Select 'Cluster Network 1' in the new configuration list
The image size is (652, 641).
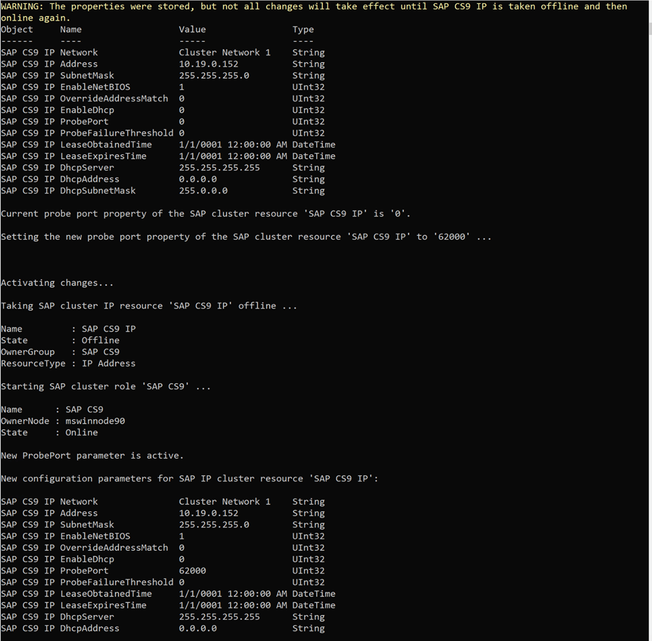(225, 502)
